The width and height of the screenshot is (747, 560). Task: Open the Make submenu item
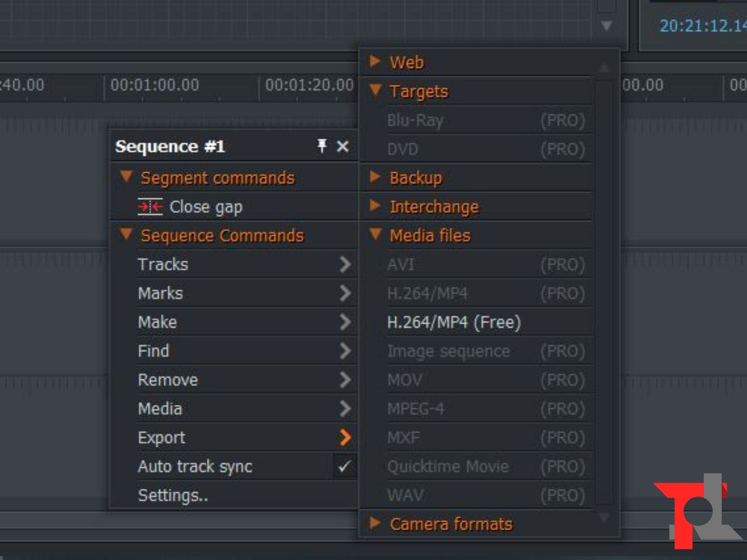tap(158, 322)
